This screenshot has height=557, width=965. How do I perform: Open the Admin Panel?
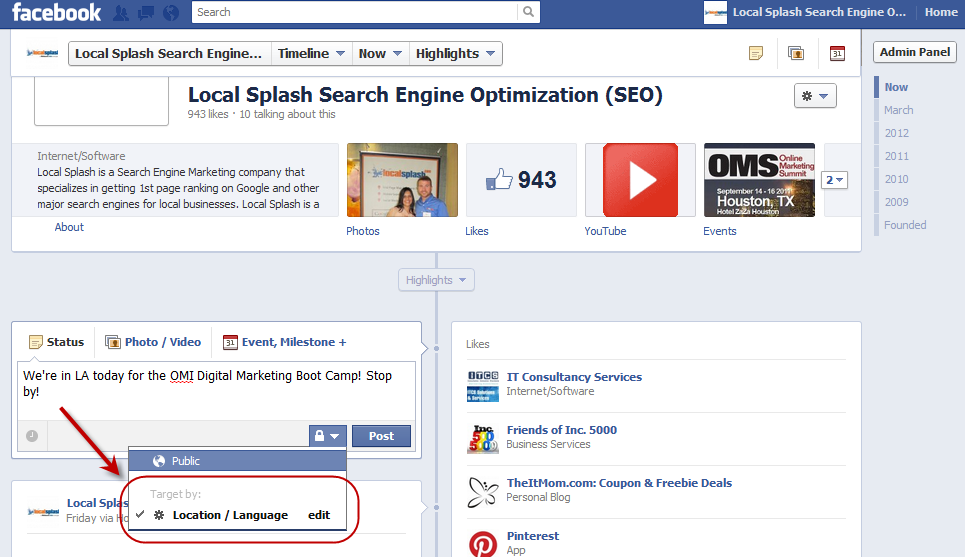915,52
